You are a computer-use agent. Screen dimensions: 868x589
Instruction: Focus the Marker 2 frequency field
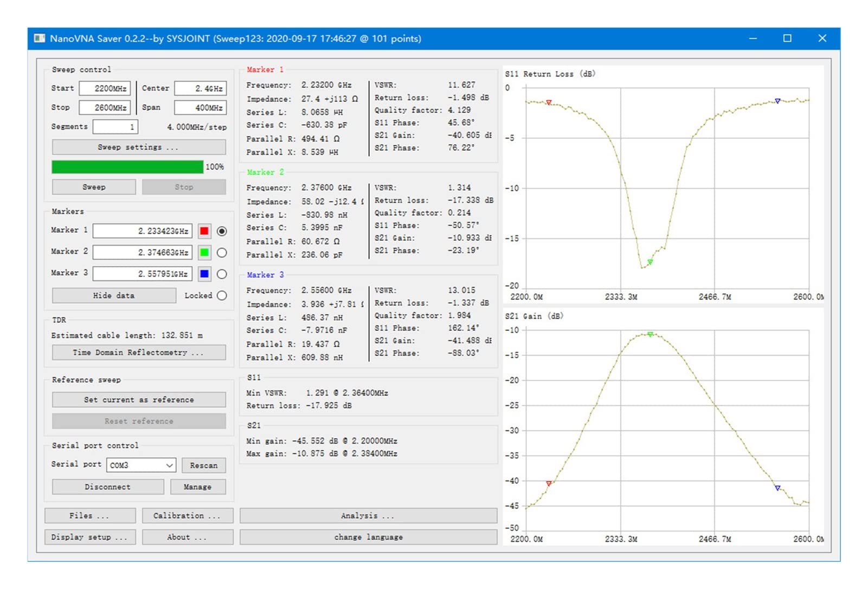(143, 253)
